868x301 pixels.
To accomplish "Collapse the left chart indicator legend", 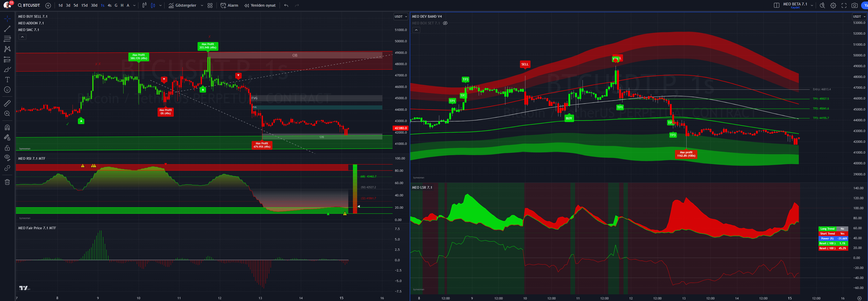I will click(x=22, y=37).
